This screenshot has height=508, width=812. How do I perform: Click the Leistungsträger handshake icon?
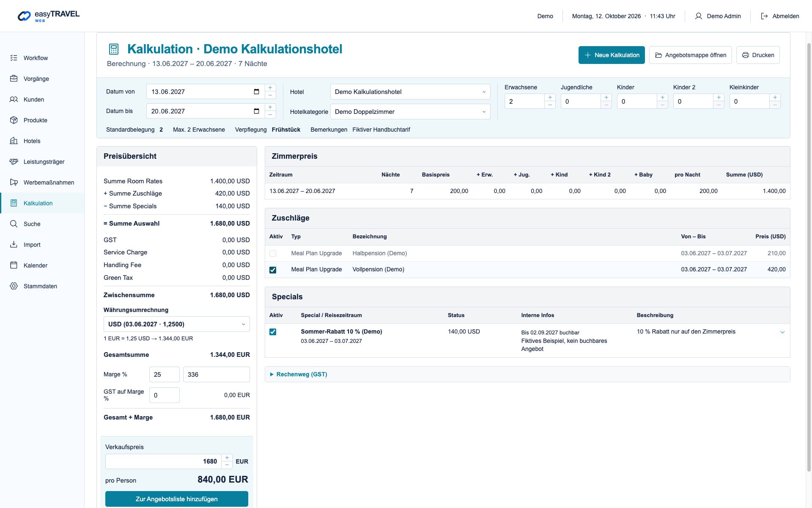click(14, 162)
